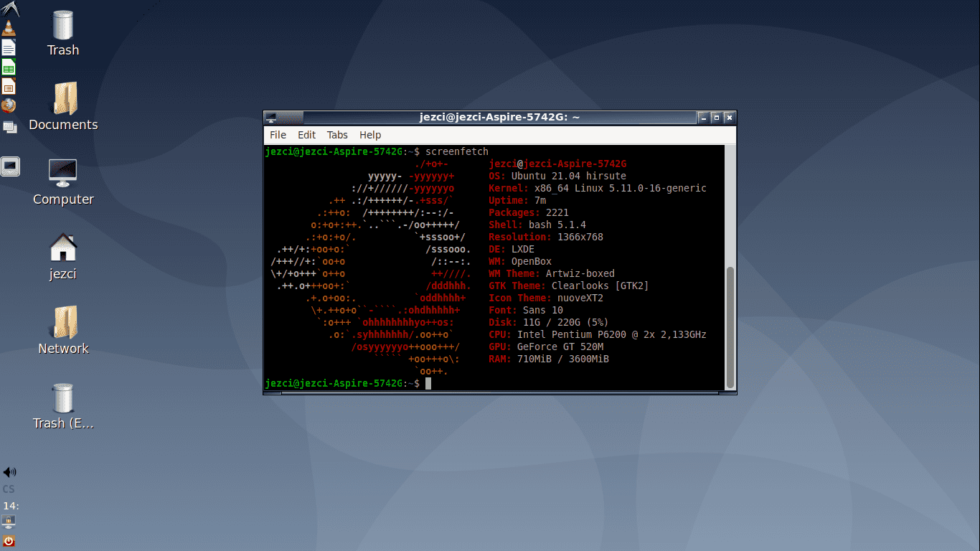The width and height of the screenshot is (980, 551).
Task: Open LibreOffice Calc from the sidebar
Action: pyautogui.click(x=9, y=67)
